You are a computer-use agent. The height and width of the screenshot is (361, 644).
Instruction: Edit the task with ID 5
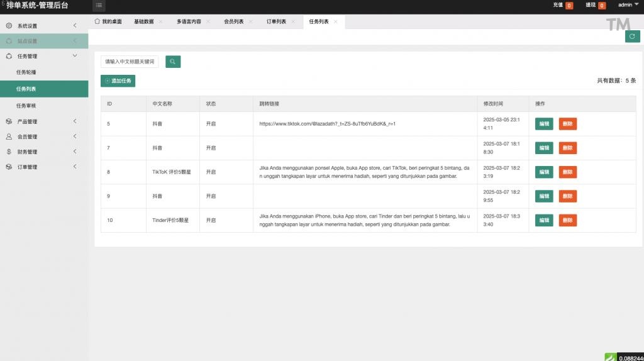543,124
